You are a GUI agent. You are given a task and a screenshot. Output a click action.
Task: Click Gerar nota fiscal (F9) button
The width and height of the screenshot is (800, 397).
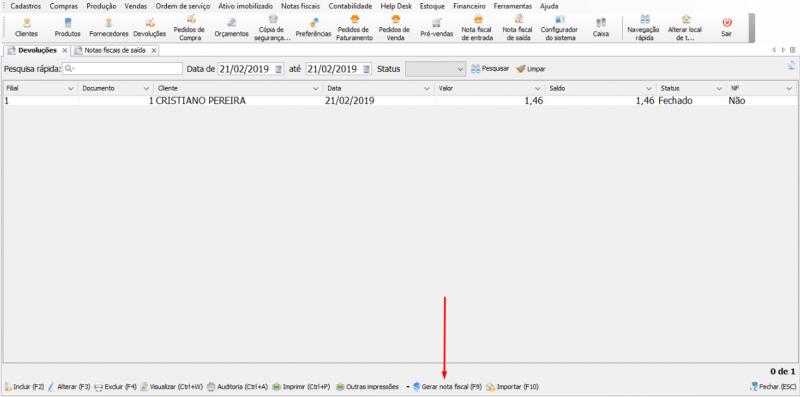pyautogui.click(x=447, y=387)
